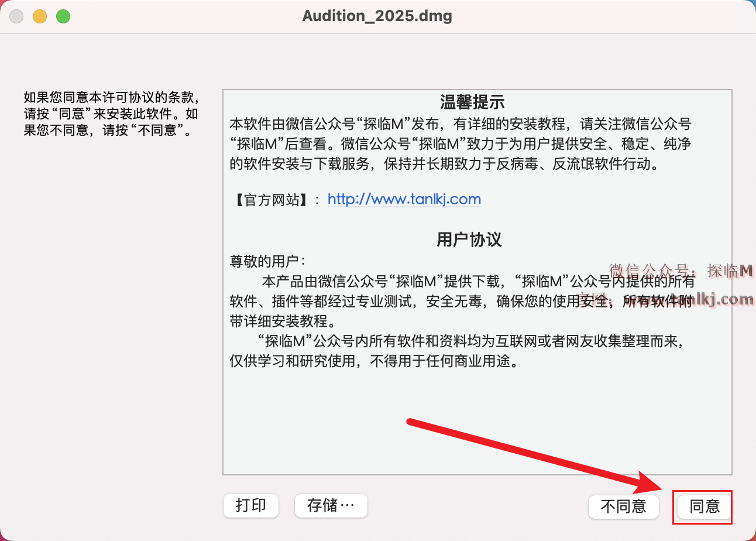This screenshot has height=541, width=756.
Task: Select the 尊敬的用户： greeting line
Action: pyautogui.click(x=267, y=261)
